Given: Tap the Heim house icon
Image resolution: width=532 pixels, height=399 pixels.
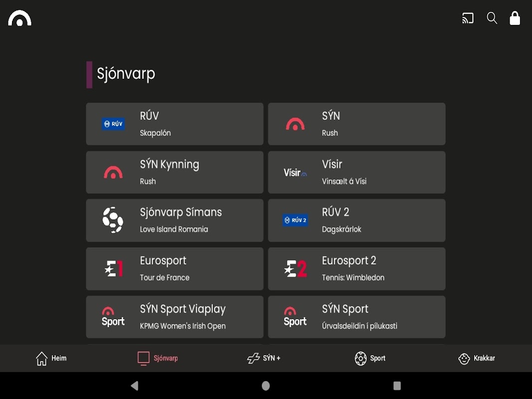Looking at the screenshot, I should tap(42, 358).
